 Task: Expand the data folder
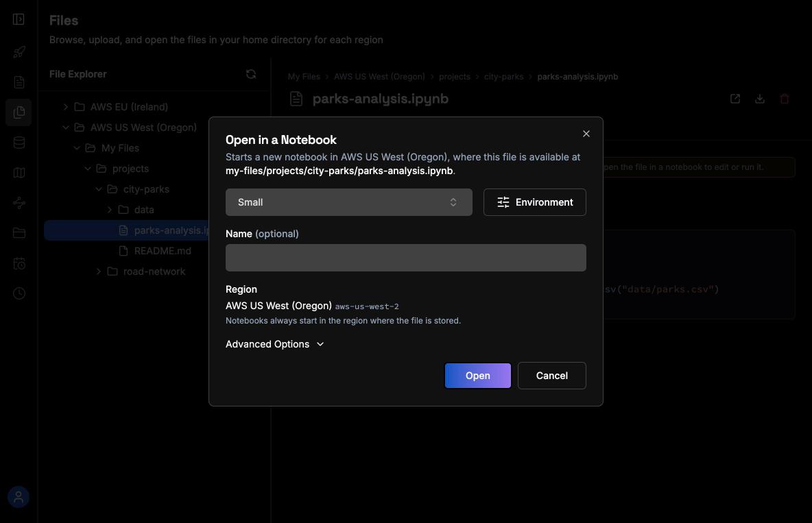(x=109, y=210)
